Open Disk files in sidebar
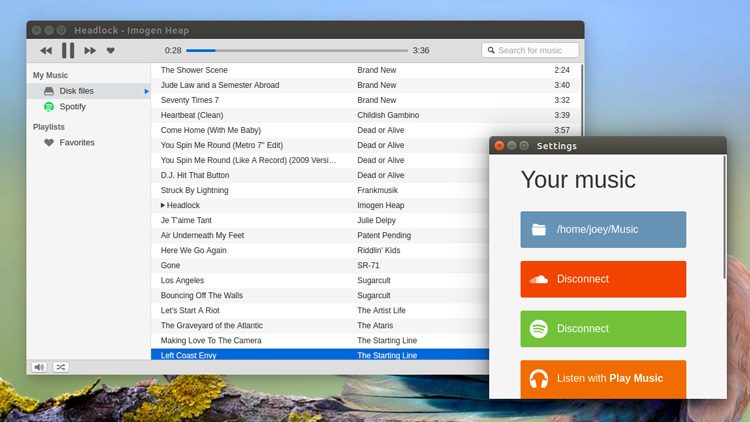This screenshot has height=422, width=750. [x=76, y=91]
